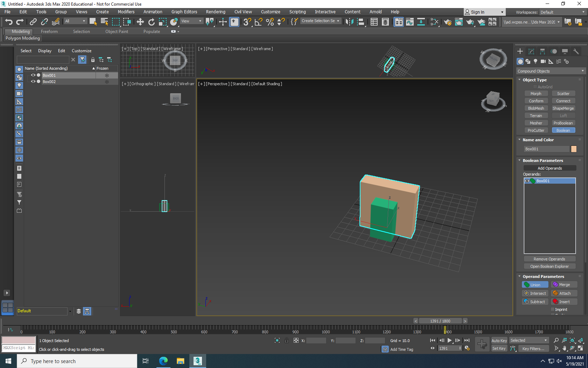Hide Box002 using its eye icon
Image resolution: width=588 pixels, height=368 pixels.
tap(33, 82)
